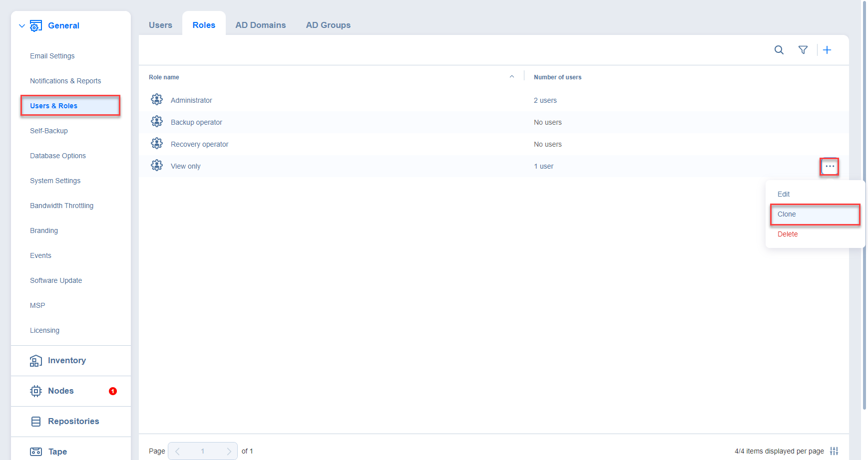The image size is (868, 460).
Task: Choose Delete in the role menu
Action: click(788, 234)
